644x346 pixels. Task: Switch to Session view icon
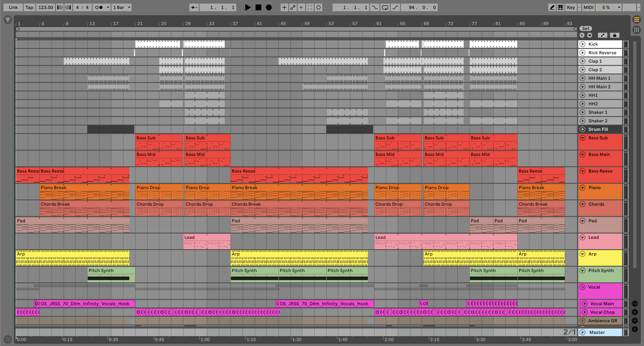coord(636,30)
